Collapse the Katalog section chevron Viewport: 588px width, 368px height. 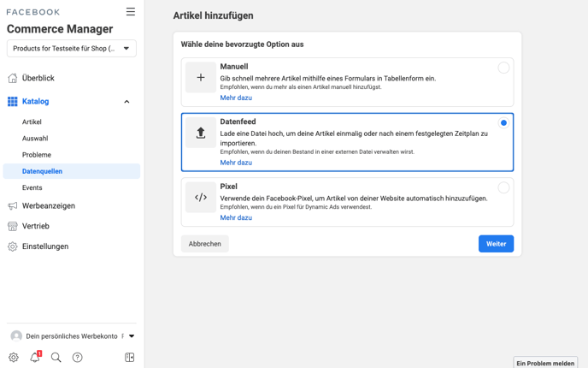click(x=126, y=101)
